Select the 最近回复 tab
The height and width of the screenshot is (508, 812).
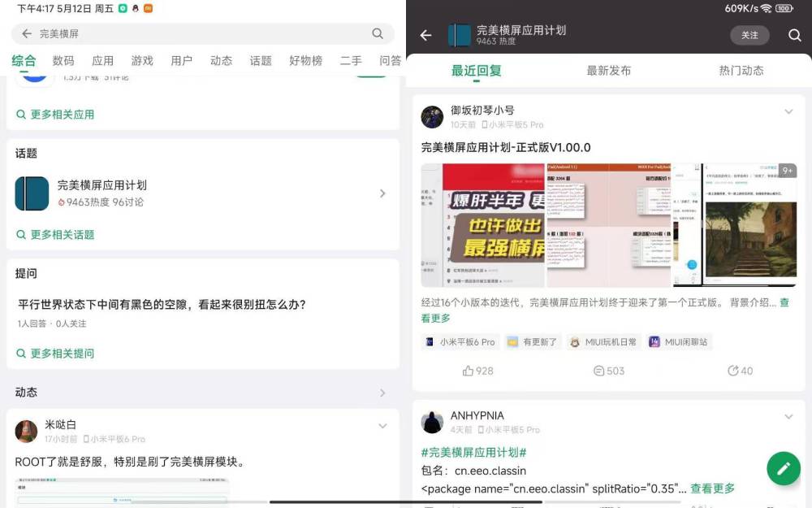click(x=477, y=71)
